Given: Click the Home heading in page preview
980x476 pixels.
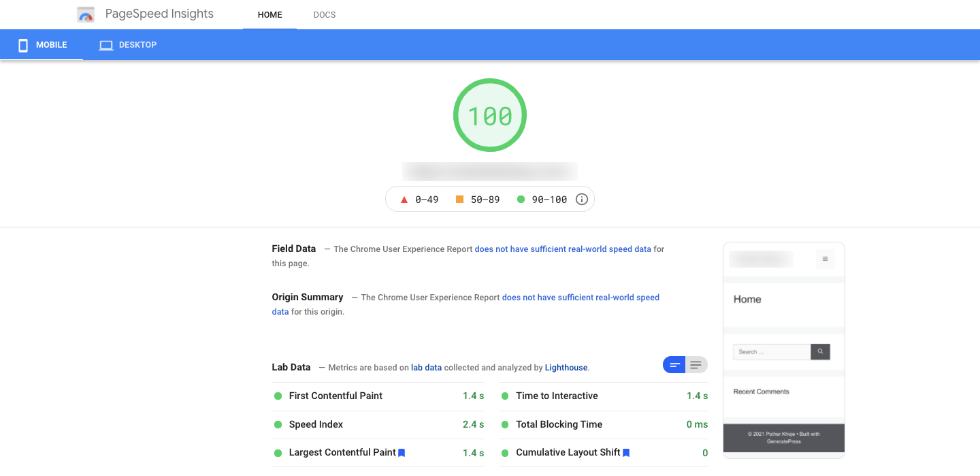Looking at the screenshot, I should pyautogui.click(x=747, y=300).
